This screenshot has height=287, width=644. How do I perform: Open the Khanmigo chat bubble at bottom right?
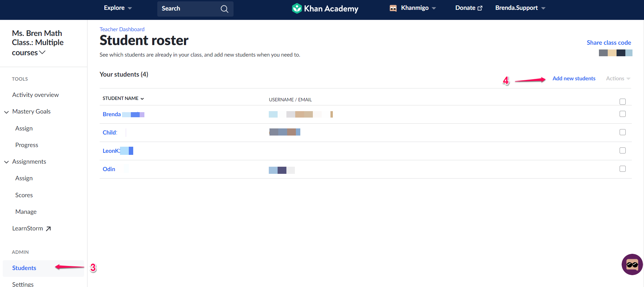pyautogui.click(x=632, y=264)
